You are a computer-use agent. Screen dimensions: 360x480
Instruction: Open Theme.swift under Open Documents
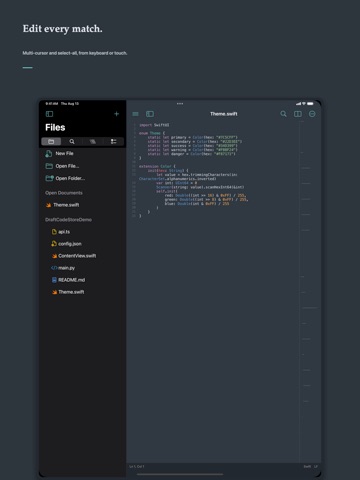pyautogui.click(x=66, y=205)
